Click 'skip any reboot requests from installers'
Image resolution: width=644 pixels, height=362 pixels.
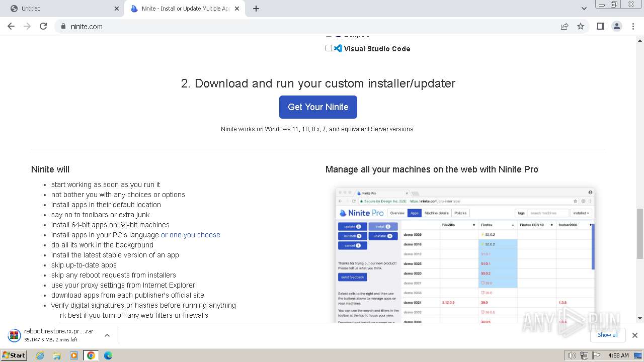(x=114, y=275)
